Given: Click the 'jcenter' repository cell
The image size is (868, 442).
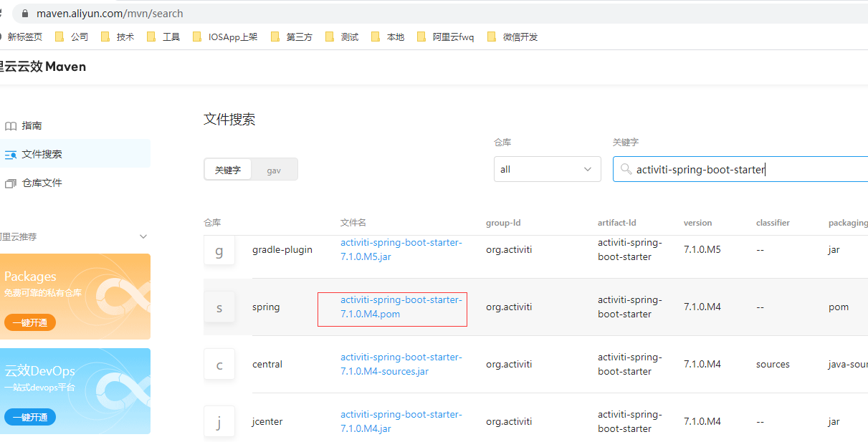Looking at the screenshot, I should click(267, 422).
